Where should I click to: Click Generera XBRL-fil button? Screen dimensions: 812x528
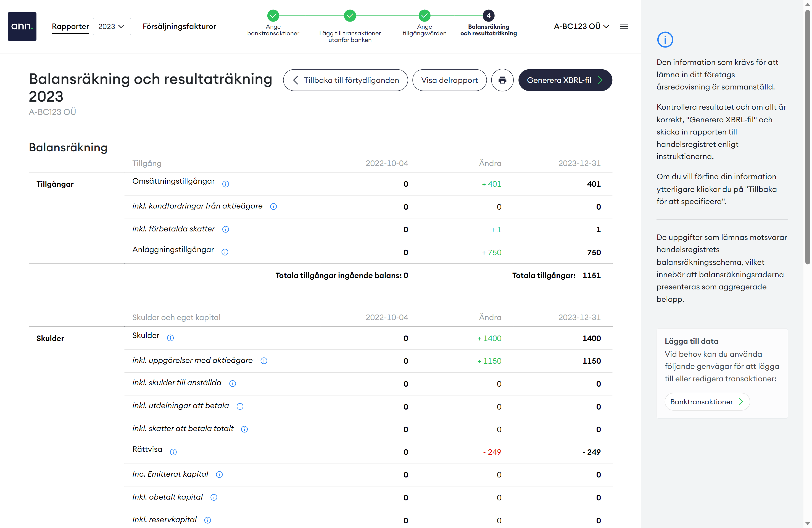(x=565, y=80)
